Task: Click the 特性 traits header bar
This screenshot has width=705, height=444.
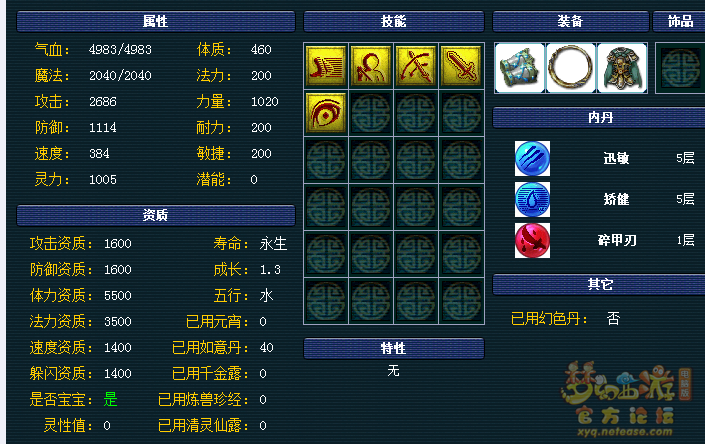Action: [x=394, y=348]
